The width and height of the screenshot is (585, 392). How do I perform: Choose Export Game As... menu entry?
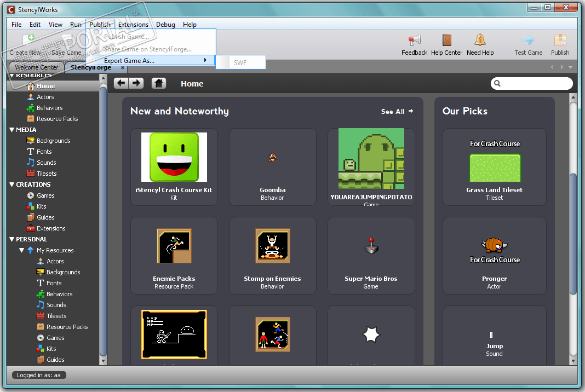pos(151,60)
